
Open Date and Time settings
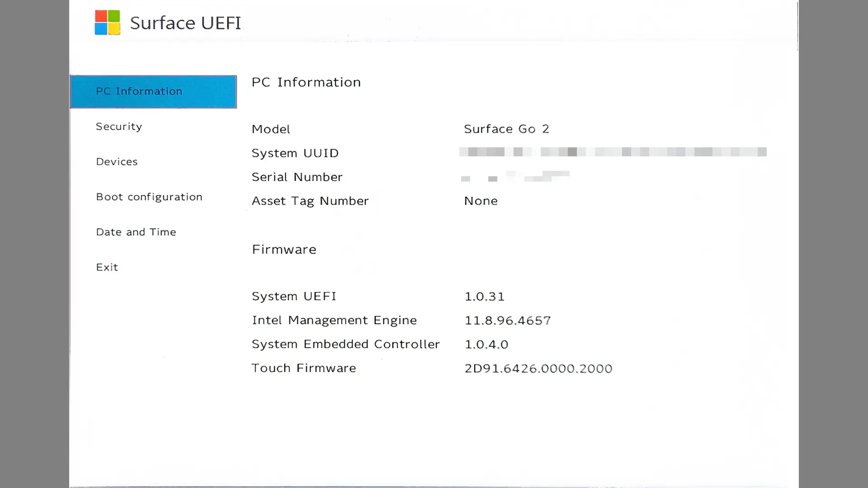[136, 232]
